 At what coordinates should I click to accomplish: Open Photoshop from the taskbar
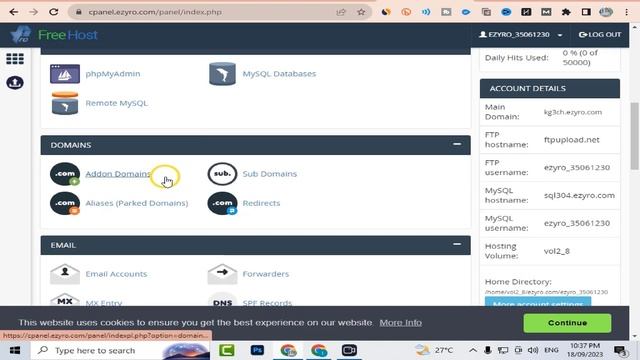point(258,350)
